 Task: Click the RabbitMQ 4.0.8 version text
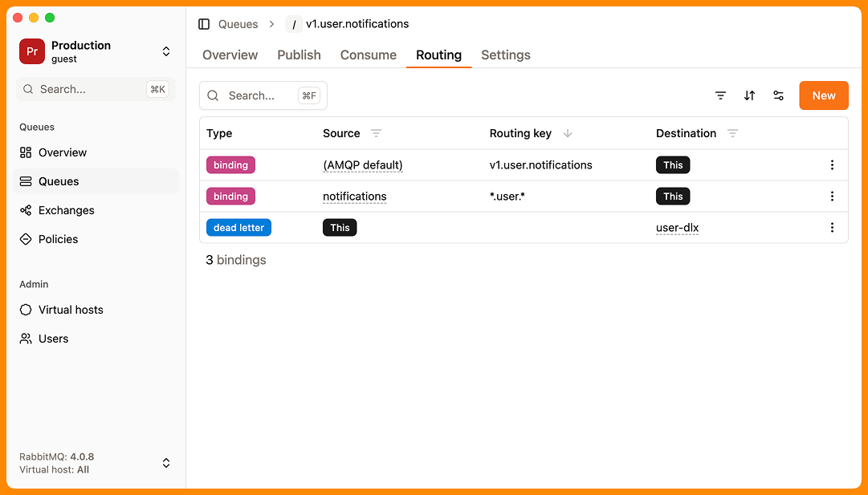pos(56,456)
